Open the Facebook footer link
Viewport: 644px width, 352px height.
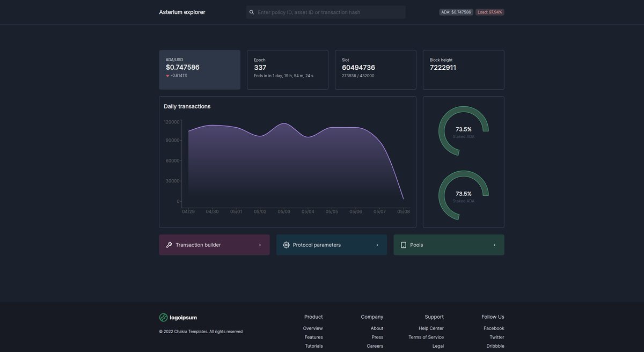[x=494, y=328]
